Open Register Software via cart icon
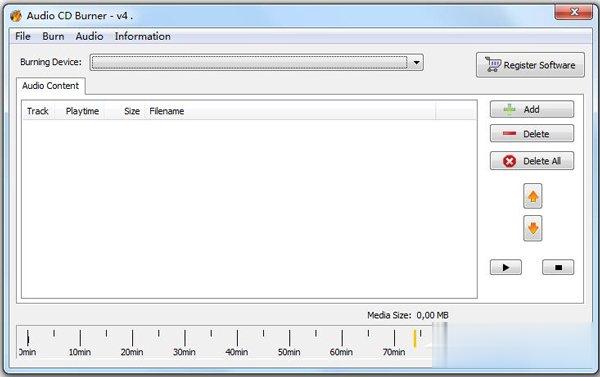This screenshot has width=600, height=377. [x=530, y=65]
